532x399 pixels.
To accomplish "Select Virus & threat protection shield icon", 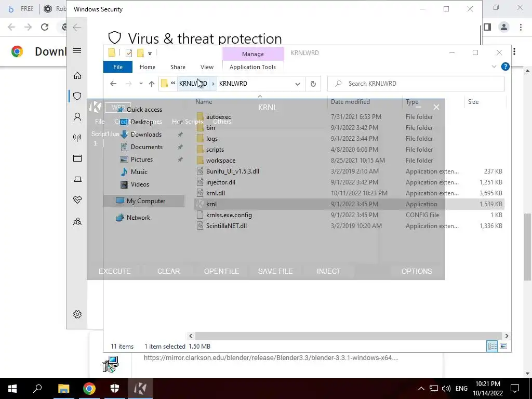I will pos(77,96).
